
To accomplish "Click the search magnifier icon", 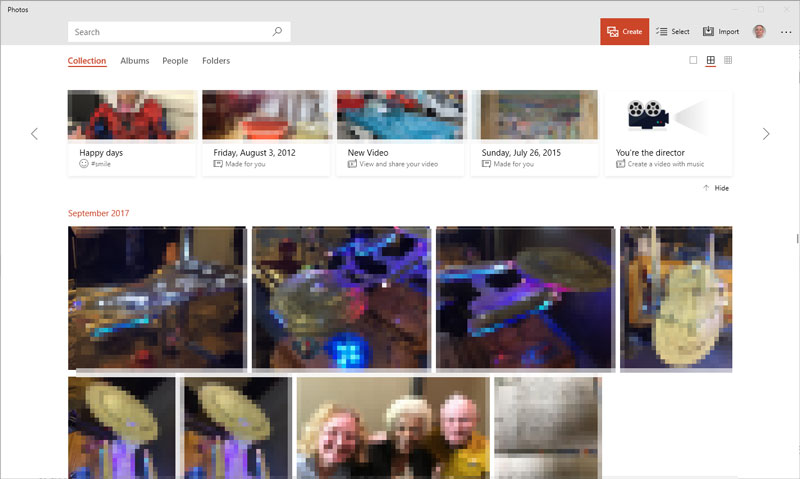I will pyautogui.click(x=277, y=32).
